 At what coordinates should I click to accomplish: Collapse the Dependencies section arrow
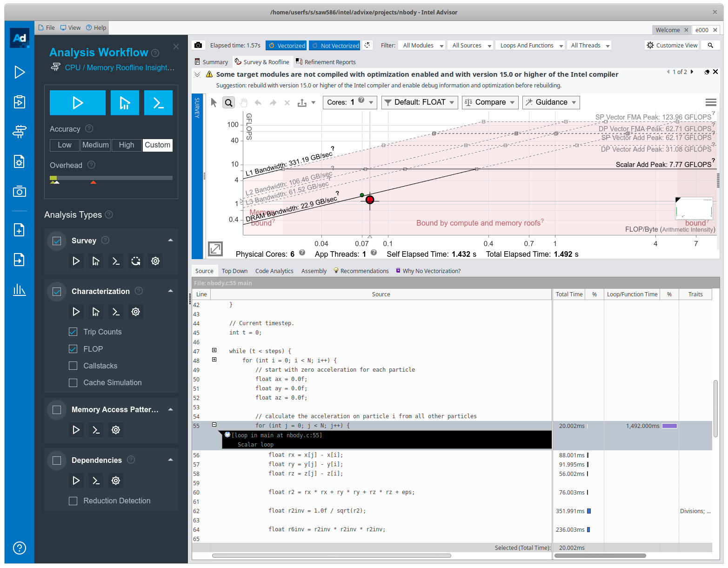(171, 460)
